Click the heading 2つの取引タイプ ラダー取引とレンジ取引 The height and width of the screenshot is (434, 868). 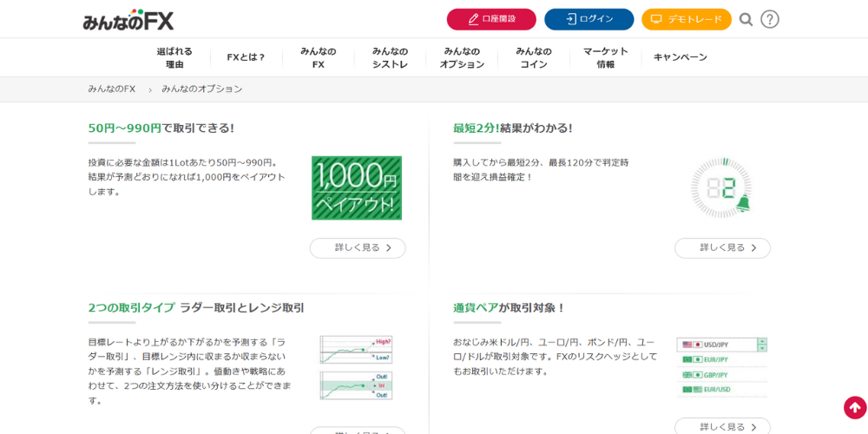(196, 308)
